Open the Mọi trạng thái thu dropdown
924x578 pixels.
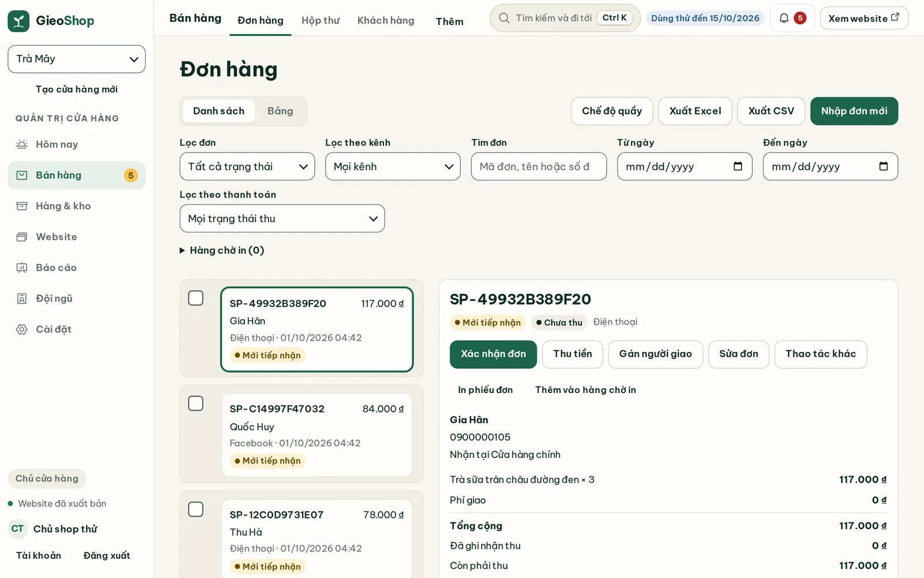pyautogui.click(x=282, y=218)
